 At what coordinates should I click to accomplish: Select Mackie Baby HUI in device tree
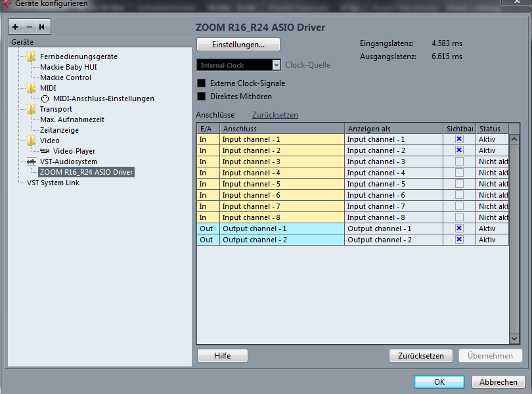pyautogui.click(x=68, y=67)
